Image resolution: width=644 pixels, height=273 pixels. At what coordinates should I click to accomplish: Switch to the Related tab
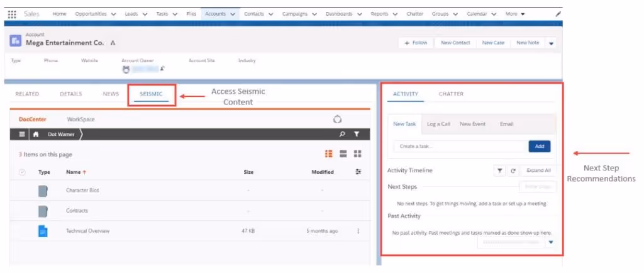point(27,94)
